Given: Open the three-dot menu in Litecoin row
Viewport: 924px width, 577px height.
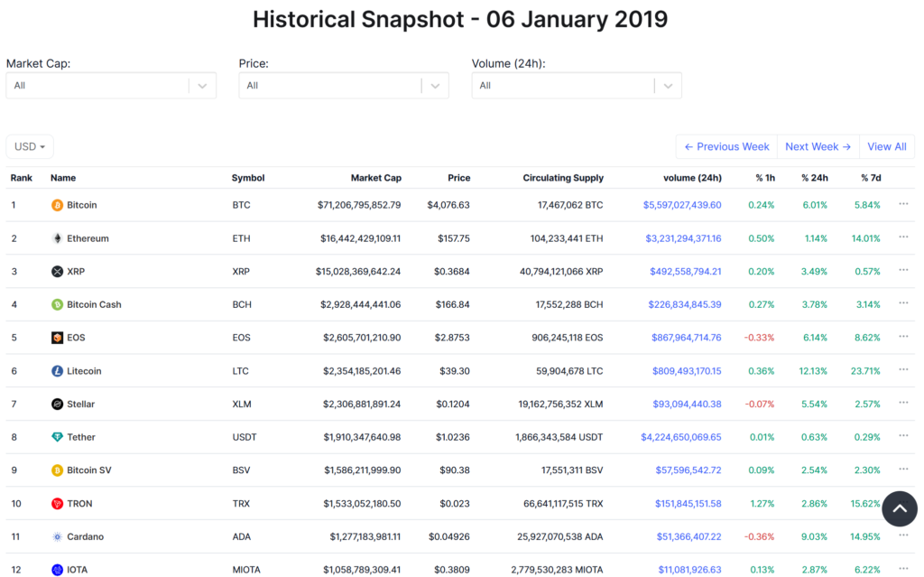Looking at the screenshot, I should pyautogui.click(x=903, y=370).
